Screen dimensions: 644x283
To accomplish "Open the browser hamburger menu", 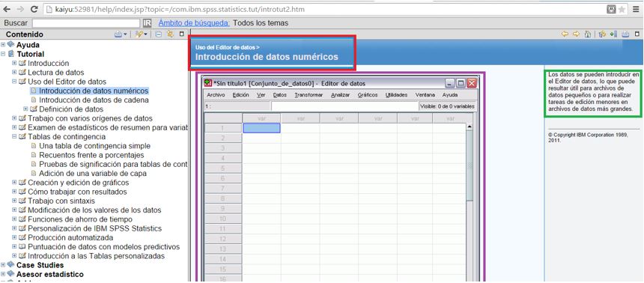I will coord(636,9).
